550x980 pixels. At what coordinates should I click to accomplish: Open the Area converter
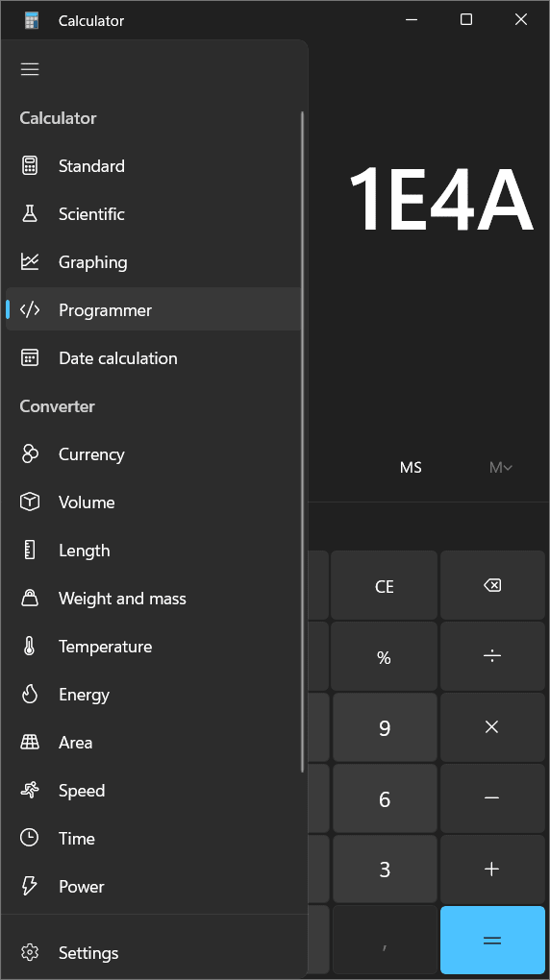click(x=153, y=743)
